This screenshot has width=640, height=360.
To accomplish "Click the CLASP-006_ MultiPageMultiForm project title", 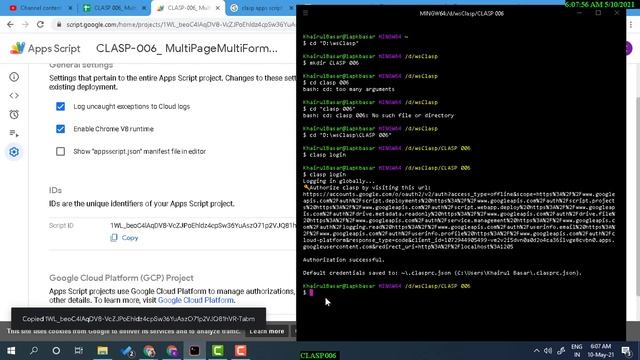I will pos(187,48).
